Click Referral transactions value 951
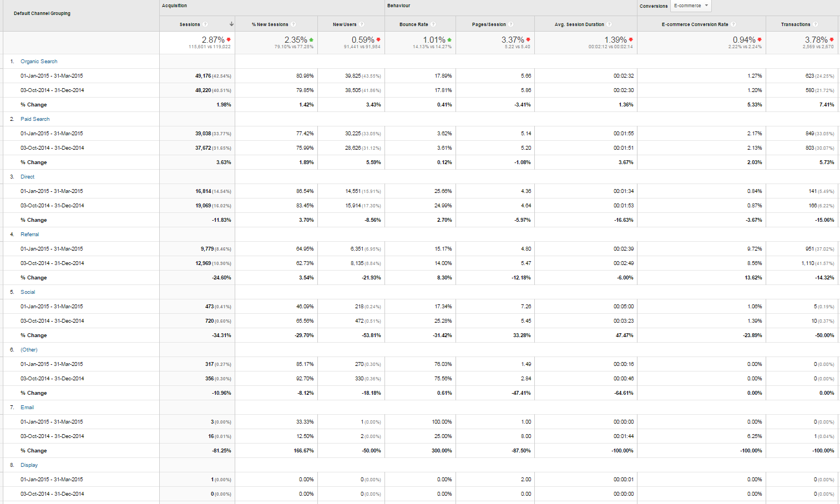 point(809,249)
